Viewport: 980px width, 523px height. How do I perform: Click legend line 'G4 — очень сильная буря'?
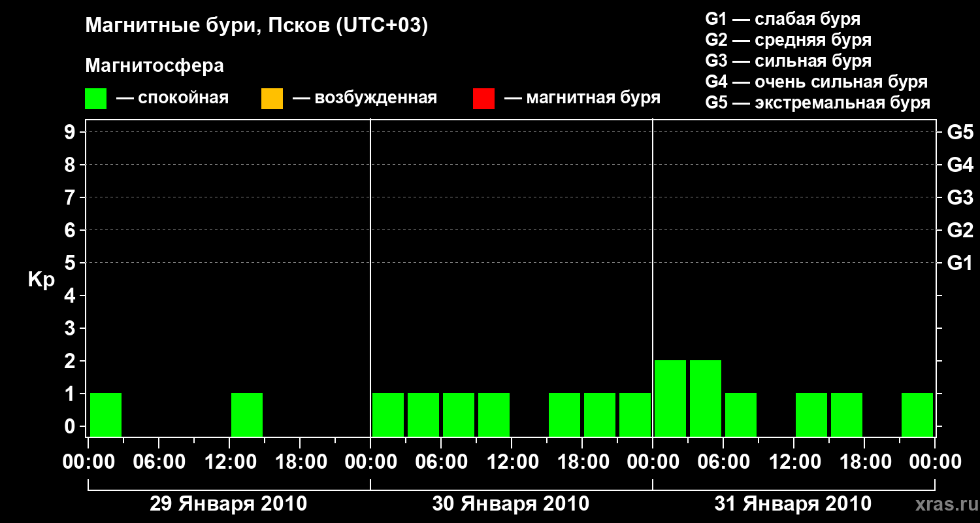[x=817, y=82]
